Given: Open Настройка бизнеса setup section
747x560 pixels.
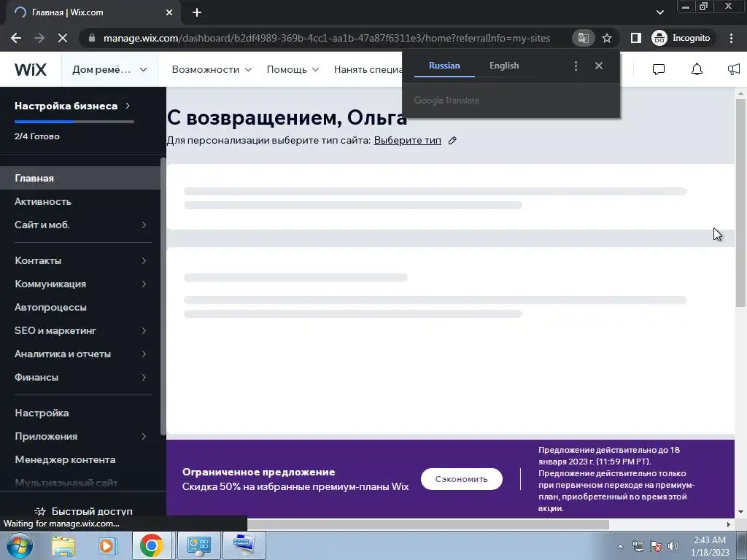Looking at the screenshot, I should coord(72,106).
